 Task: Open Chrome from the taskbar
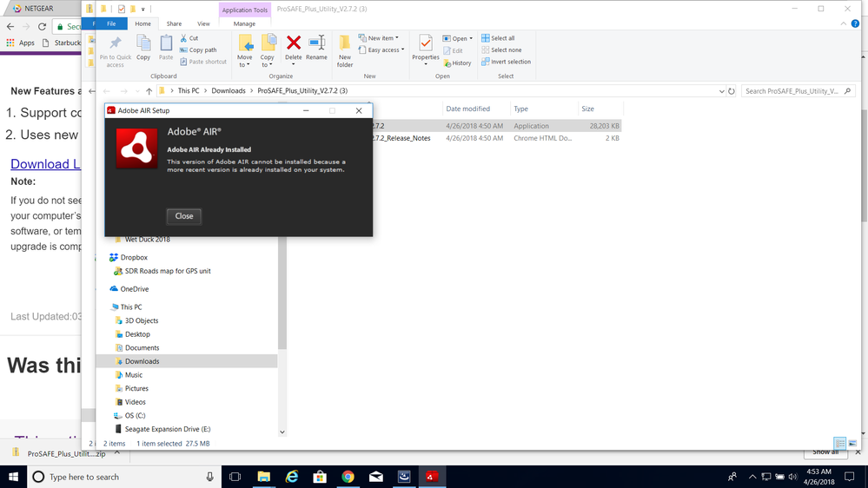click(348, 477)
